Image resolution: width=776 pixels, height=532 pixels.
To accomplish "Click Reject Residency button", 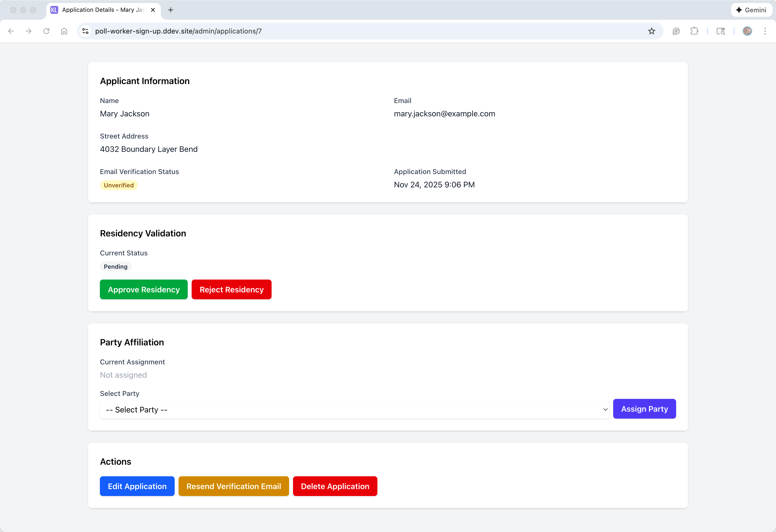I will [x=231, y=289].
